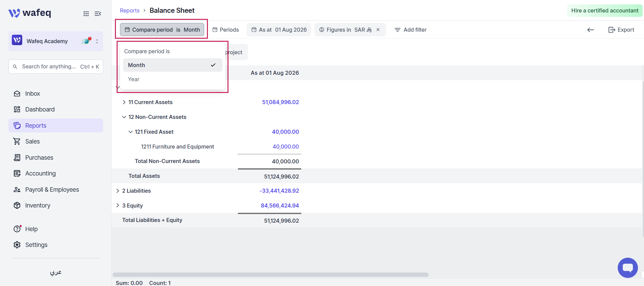
Task: Select Reports in the sidebar
Action: coord(56,126)
